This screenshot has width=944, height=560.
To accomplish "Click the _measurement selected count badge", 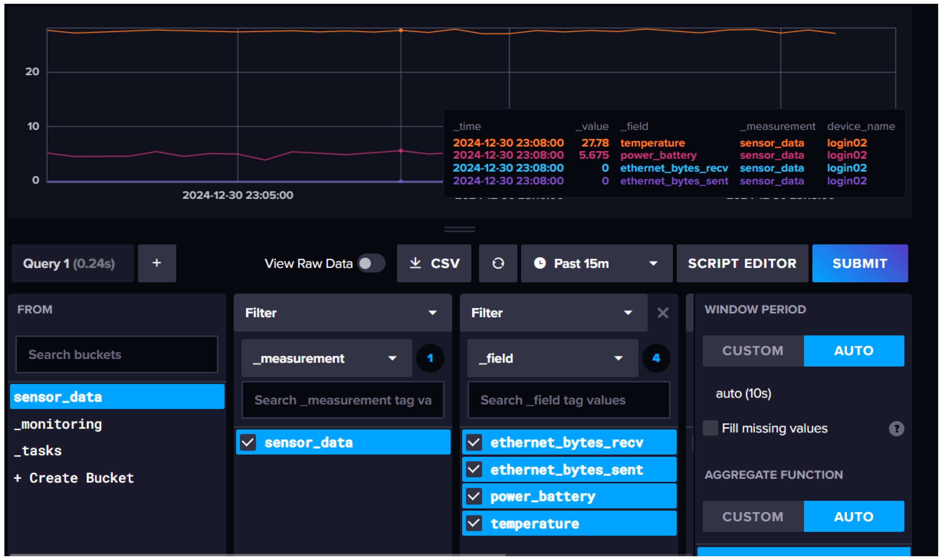I will [x=430, y=358].
